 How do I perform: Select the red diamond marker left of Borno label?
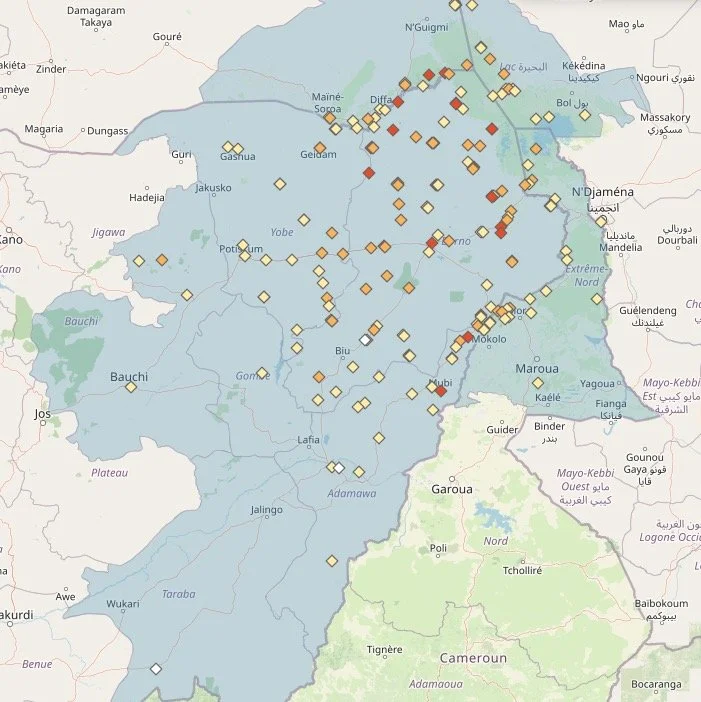432,243
